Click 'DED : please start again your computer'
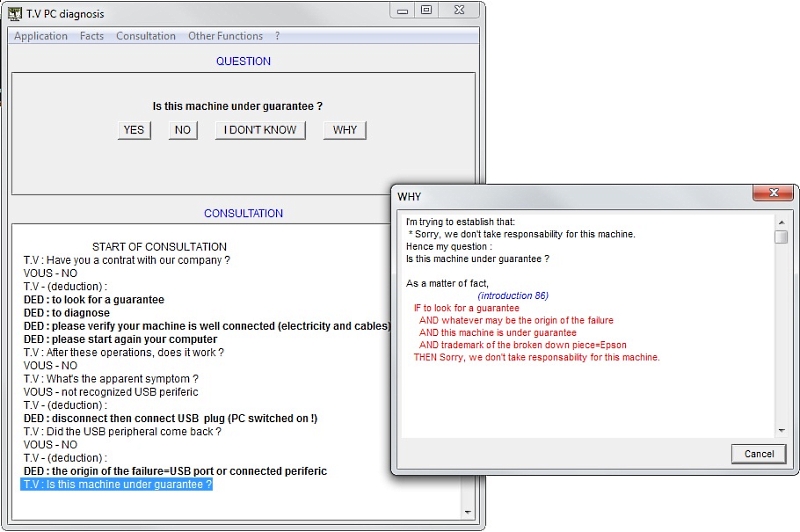The width and height of the screenshot is (800, 532). tap(120, 340)
